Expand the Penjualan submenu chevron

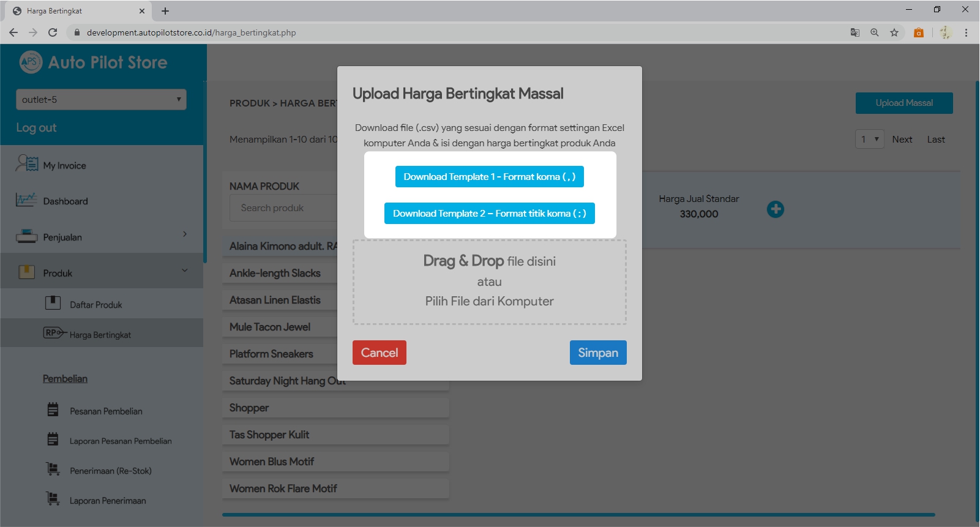(x=185, y=234)
